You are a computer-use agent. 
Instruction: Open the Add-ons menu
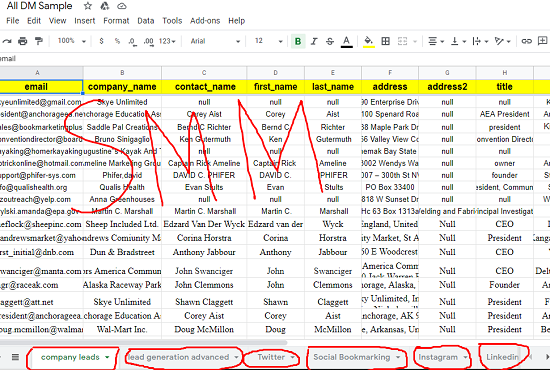tap(205, 21)
